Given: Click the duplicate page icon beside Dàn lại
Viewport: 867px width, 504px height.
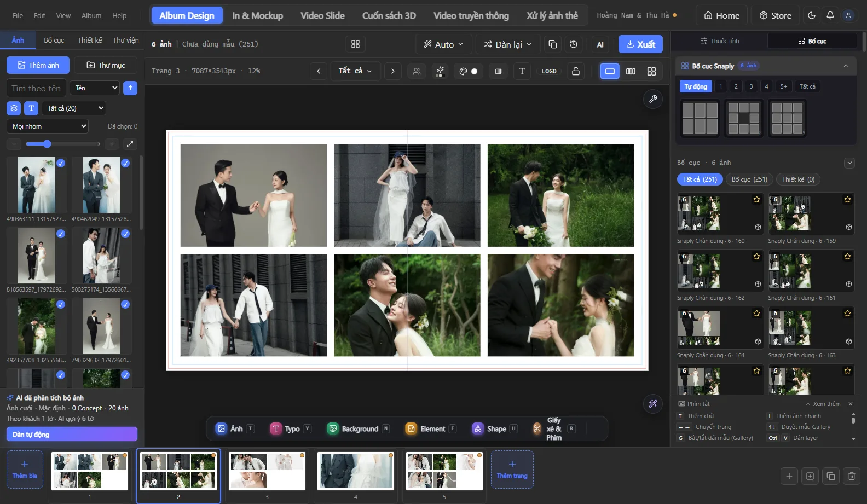Looking at the screenshot, I should pos(553,44).
